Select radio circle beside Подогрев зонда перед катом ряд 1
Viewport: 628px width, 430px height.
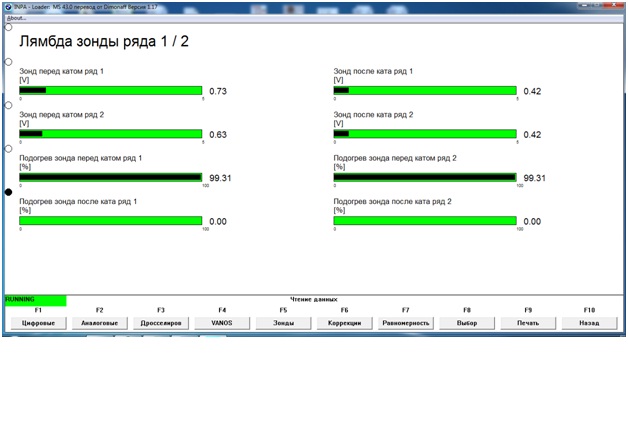pyautogui.click(x=8, y=149)
